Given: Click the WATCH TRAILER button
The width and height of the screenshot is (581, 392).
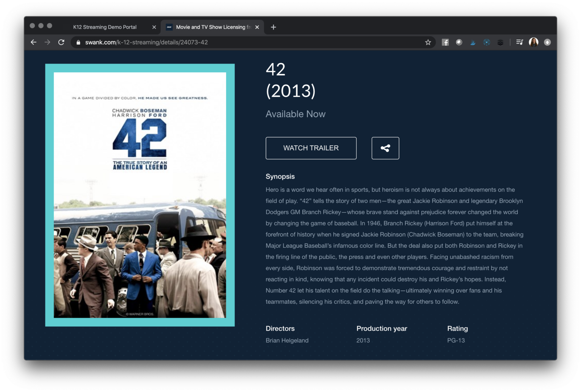Looking at the screenshot, I should point(311,148).
